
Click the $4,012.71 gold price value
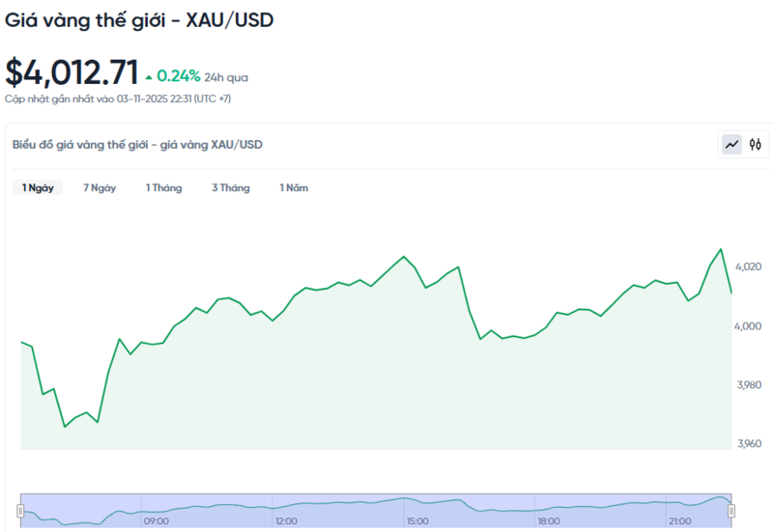pyautogui.click(x=72, y=73)
